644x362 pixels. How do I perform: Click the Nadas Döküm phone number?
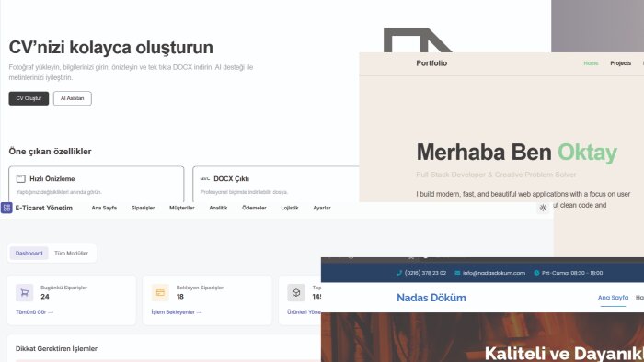coord(425,273)
